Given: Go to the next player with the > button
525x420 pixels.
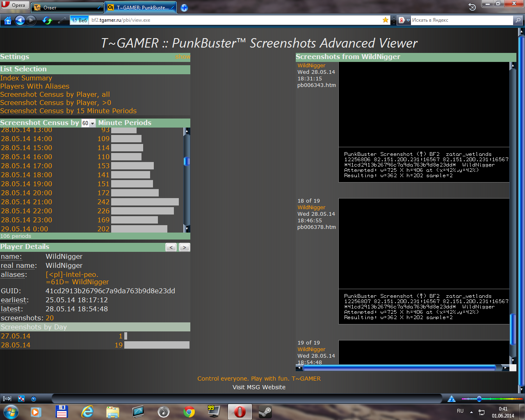Looking at the screenshot, I should point(185,247).
